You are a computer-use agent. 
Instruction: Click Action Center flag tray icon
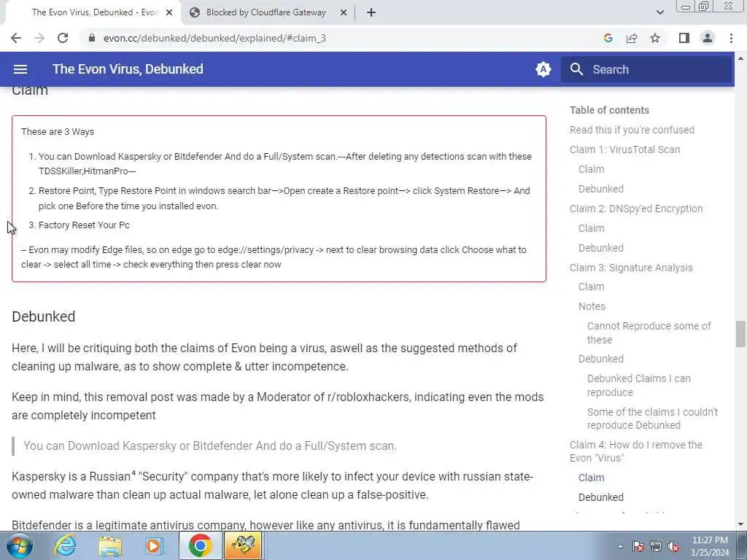pos(638,546)
